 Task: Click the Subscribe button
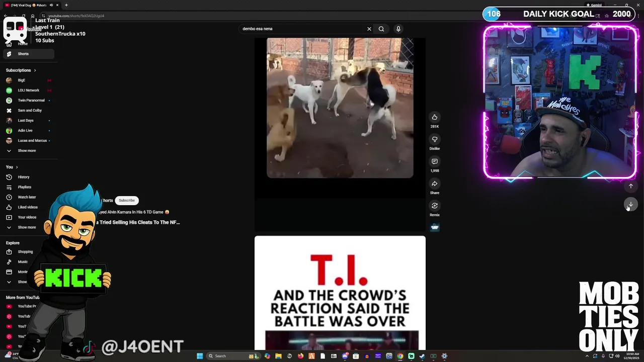click(x=126, y=200)
